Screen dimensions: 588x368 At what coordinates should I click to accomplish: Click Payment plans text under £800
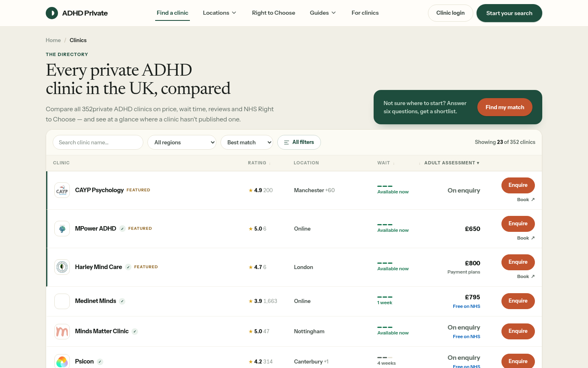point(464,272)
